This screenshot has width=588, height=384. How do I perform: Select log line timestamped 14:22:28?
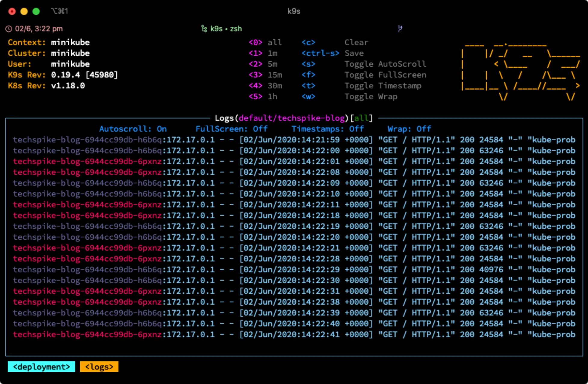pyautogui.click(x=294, y=259)
